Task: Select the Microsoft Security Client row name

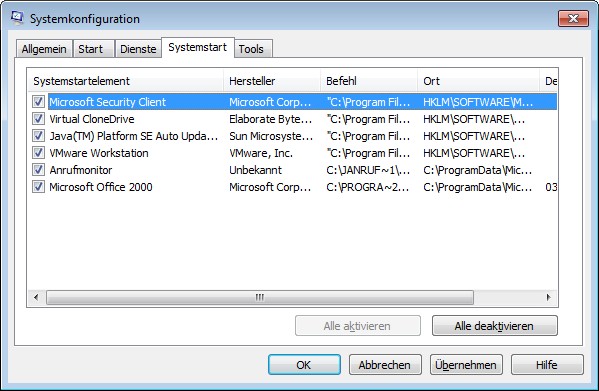Action: click(x=107, y=102)
